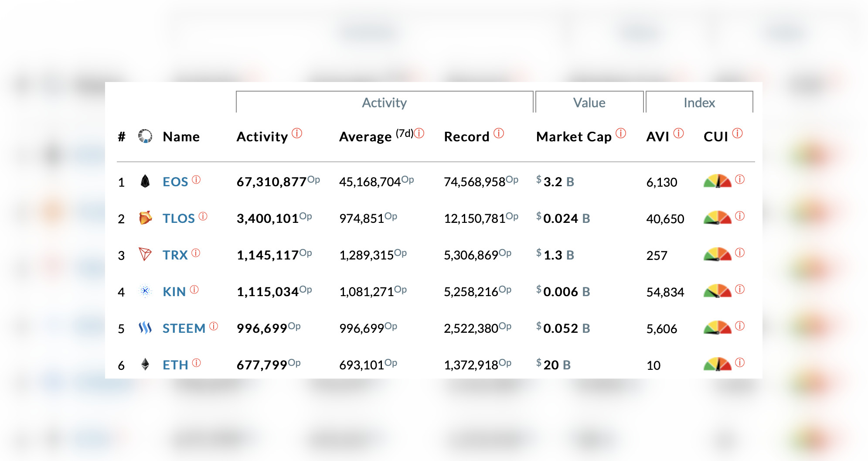The height and width of the screenshot is (461, 868).
Task: Open CUI info icon in STEEM row
Action: tap(740, 326)
